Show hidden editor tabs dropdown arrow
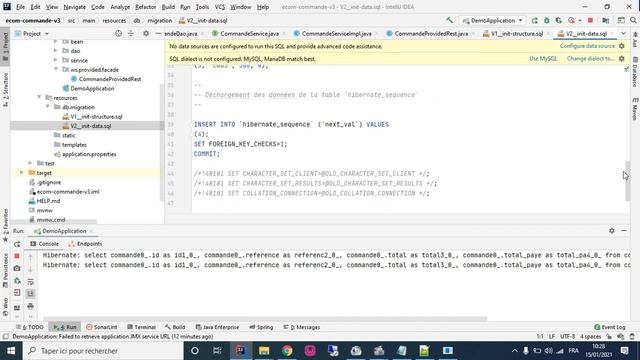 pos(623,33)
